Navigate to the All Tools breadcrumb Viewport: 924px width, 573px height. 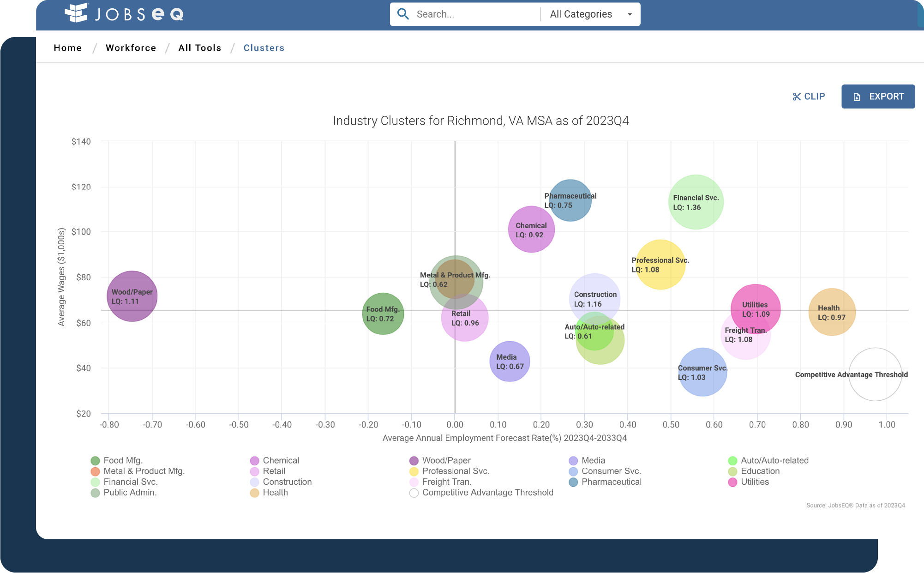tap(200, 48)
